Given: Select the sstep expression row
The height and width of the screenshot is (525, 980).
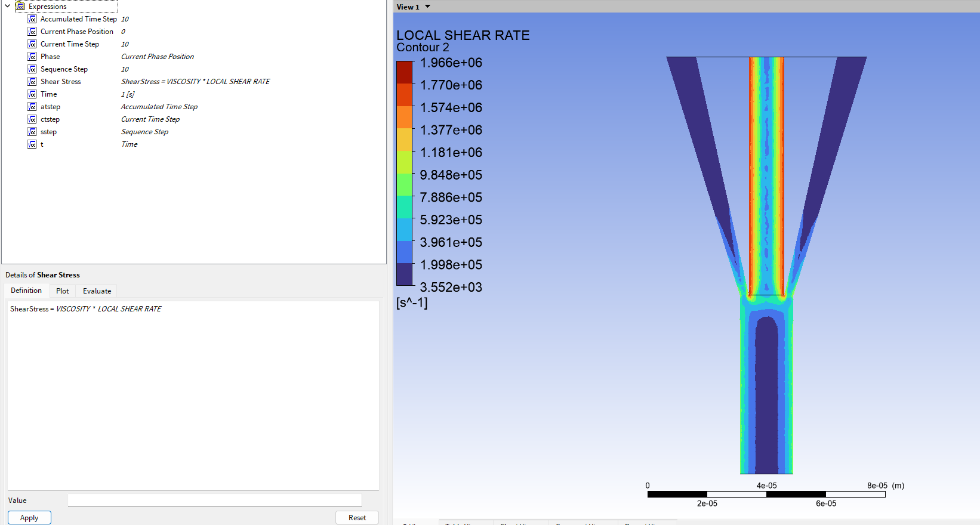Looking at the screenshot, I should (x=48, y=132).
